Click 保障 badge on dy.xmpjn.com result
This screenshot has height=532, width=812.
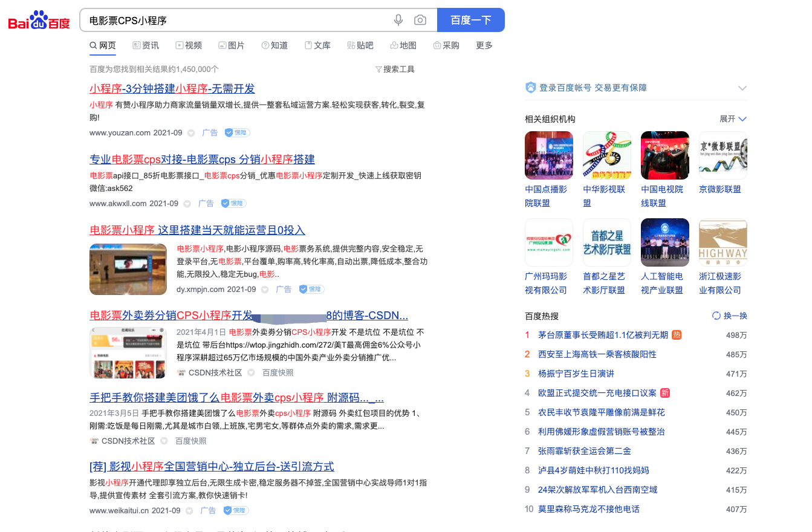(311, 290)
